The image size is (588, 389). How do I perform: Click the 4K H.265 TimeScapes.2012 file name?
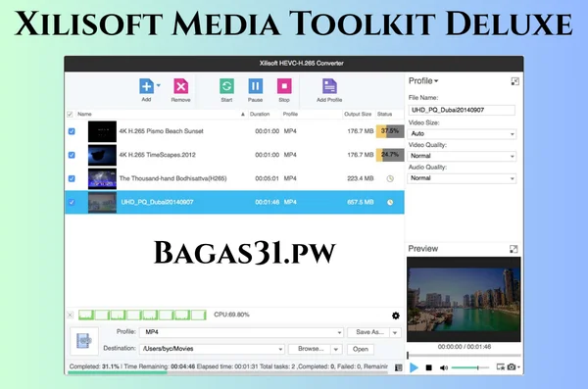point(157,155)
